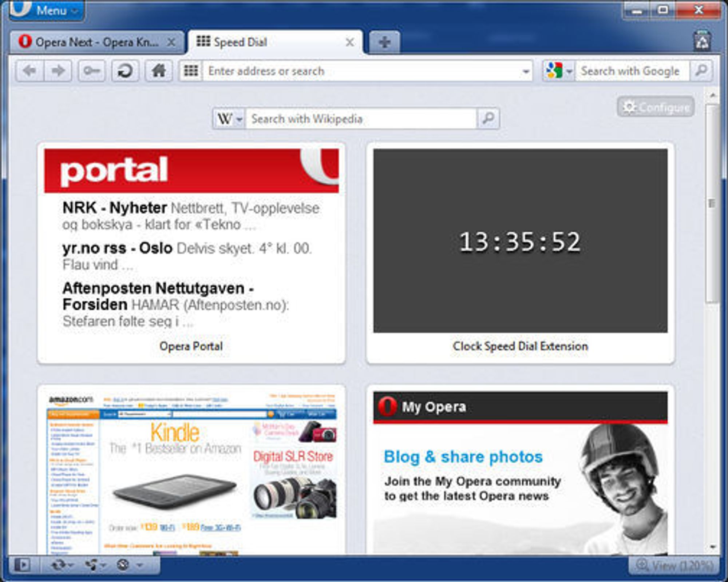Open the Wikipedia search engine dropdown

click(x=229, y=119)
